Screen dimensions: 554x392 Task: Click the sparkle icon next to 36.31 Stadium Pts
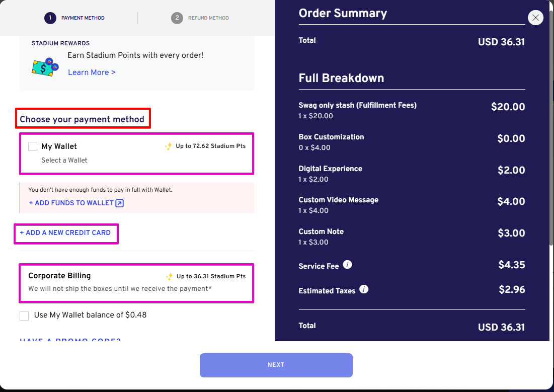point(169,277)
